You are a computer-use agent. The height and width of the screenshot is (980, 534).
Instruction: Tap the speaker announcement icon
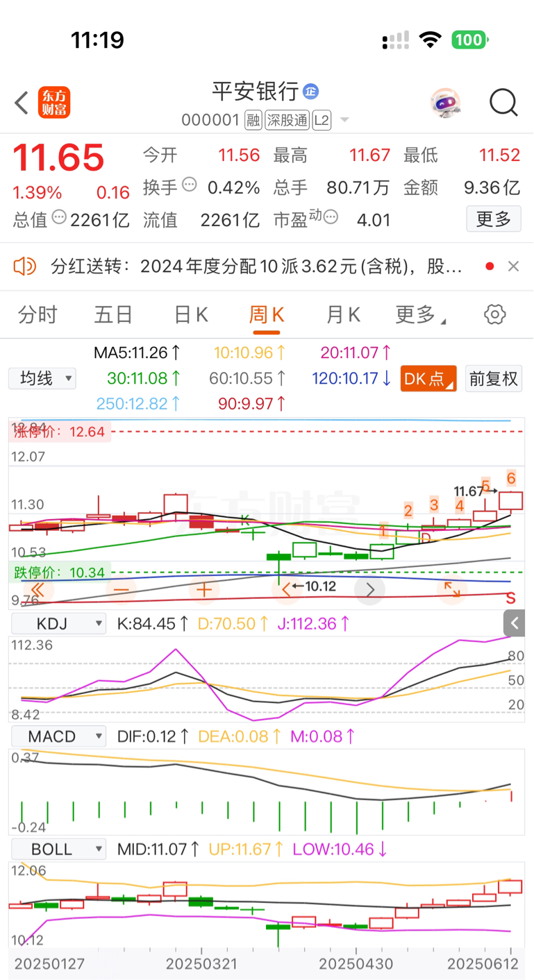pyautogui.click(x=24, y=266)
